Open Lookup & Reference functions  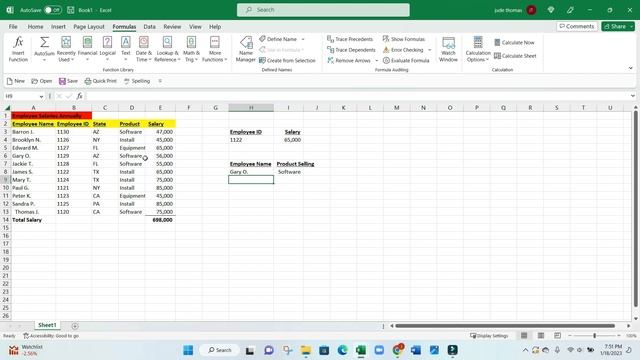(x=167, y=49)
